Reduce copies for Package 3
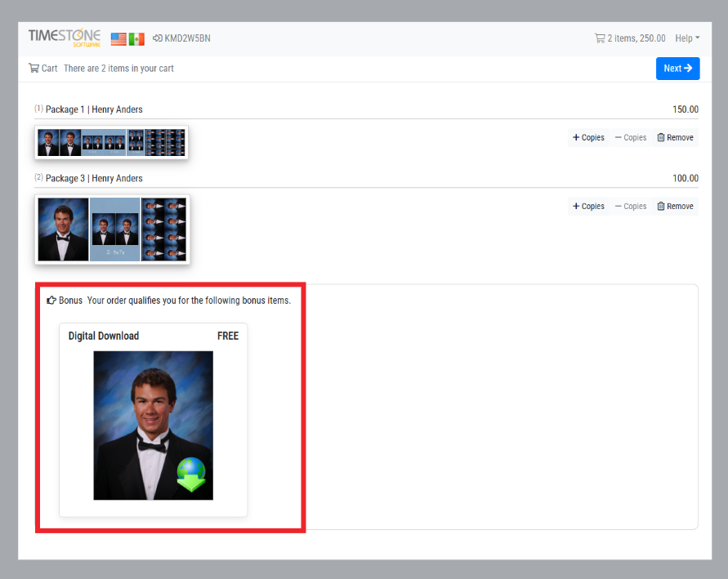The width and height of the screenshot is (728, 579). [x=630, y=207]
